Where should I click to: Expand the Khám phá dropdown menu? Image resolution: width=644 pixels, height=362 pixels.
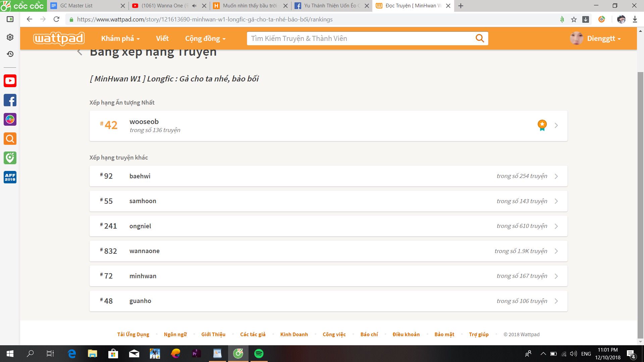coord(120,39)
